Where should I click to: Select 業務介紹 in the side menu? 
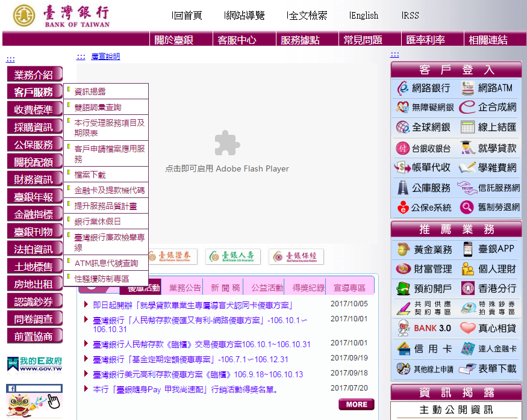pyautogui.click(x=34, y=74)
